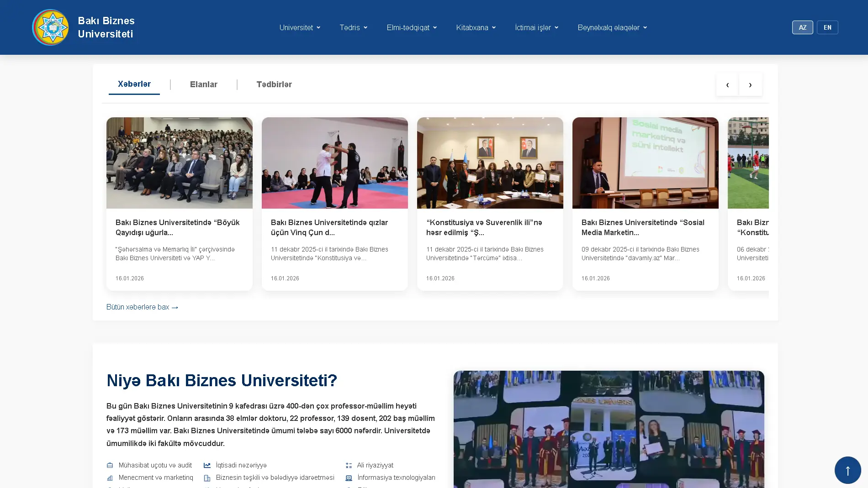Open the Konstitusiya və Suverenlik ili news article
Viewport: 868px width, 488px height.
point(490,227)
